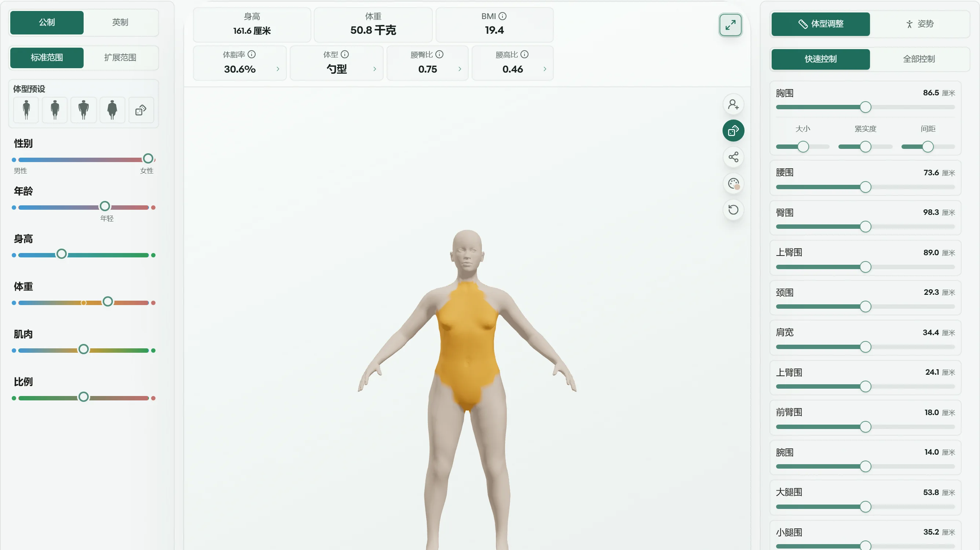Switch to 快速控制 mode

click(820, 59)
